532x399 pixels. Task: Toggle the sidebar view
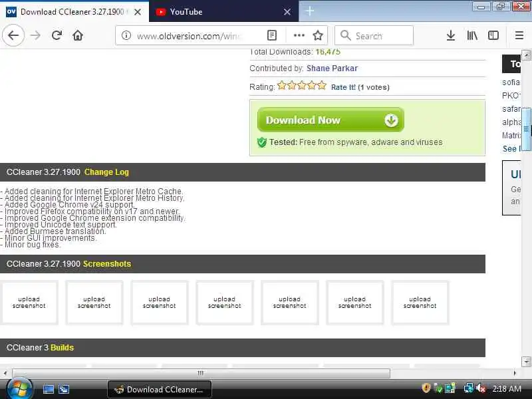coord(493,35)
